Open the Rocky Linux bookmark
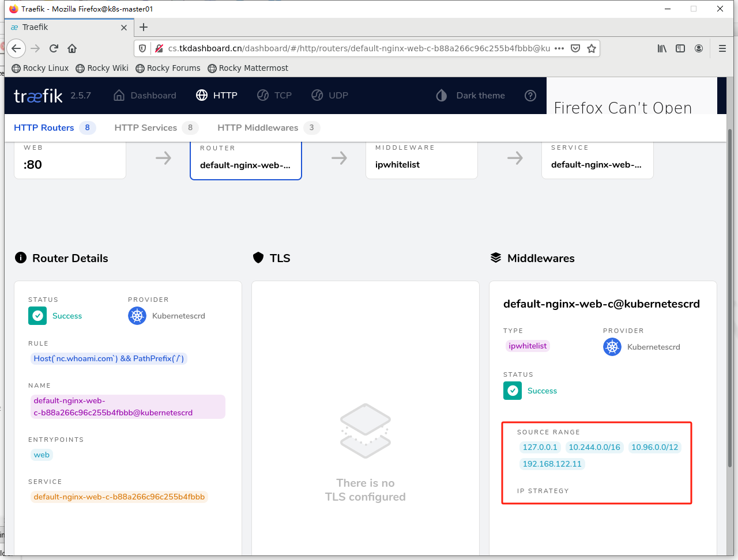The width and height of the screenshot is (738, 560). click(x=40, y=68)
